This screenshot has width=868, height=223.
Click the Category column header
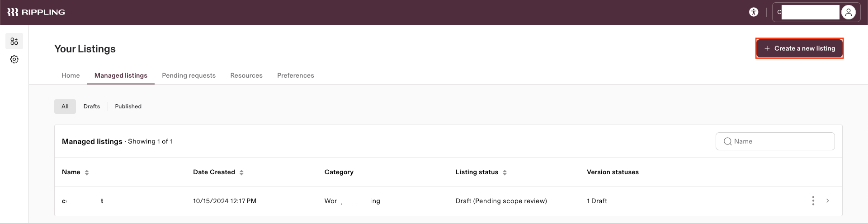click(339, 172)
